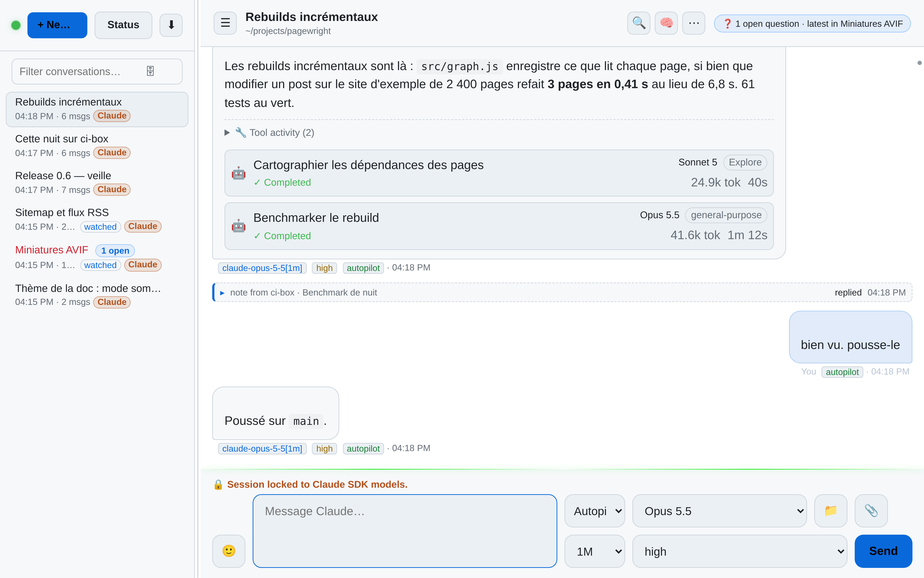Open the high effort level dropdown
Screen dimensions: 924x578
740,551
